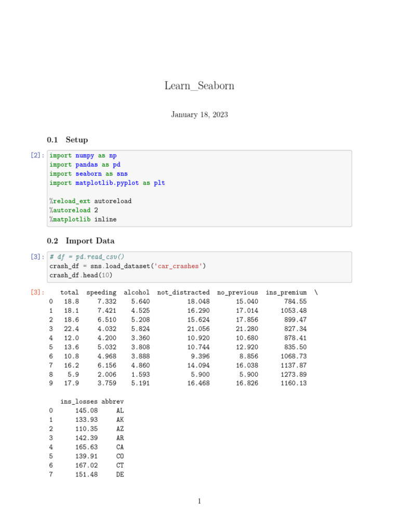Click no_previous value 8.856
The image size is (399, 532).
[x=249, y=356]
